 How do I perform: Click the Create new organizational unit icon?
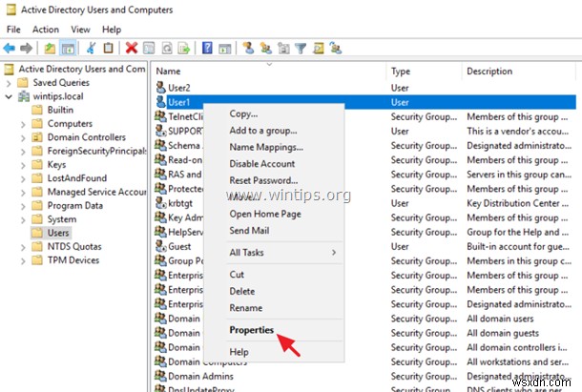(283, 48)
